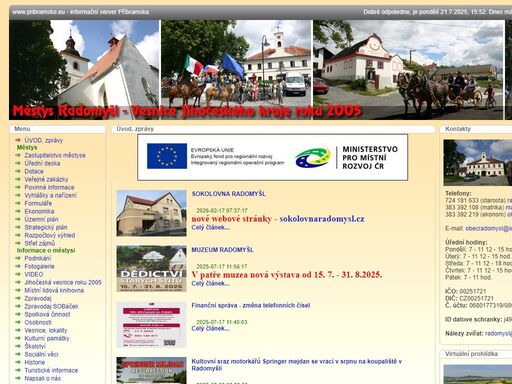Open MUZEUM RADOMYŠL article title
Viewport: 512px width, 384px height.
coord(222,250)
